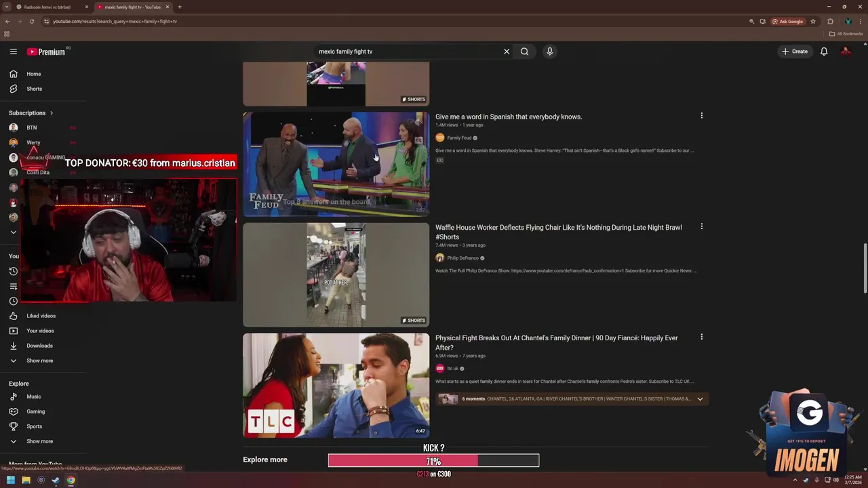Click inside the YouTube search field
The height and width of the screenshot is (488, 868).
tap(407, 52)
